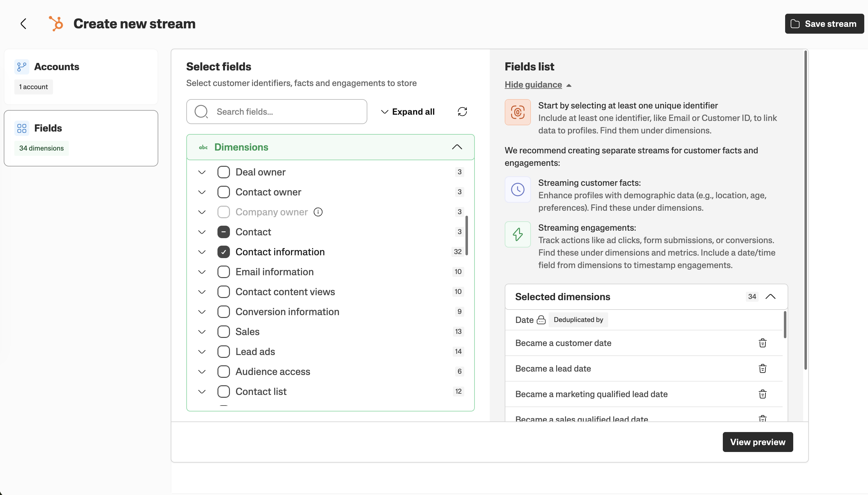Click the count 32 beside Contact information
This screenshot has height=495, width=868.
click(458, 252)
